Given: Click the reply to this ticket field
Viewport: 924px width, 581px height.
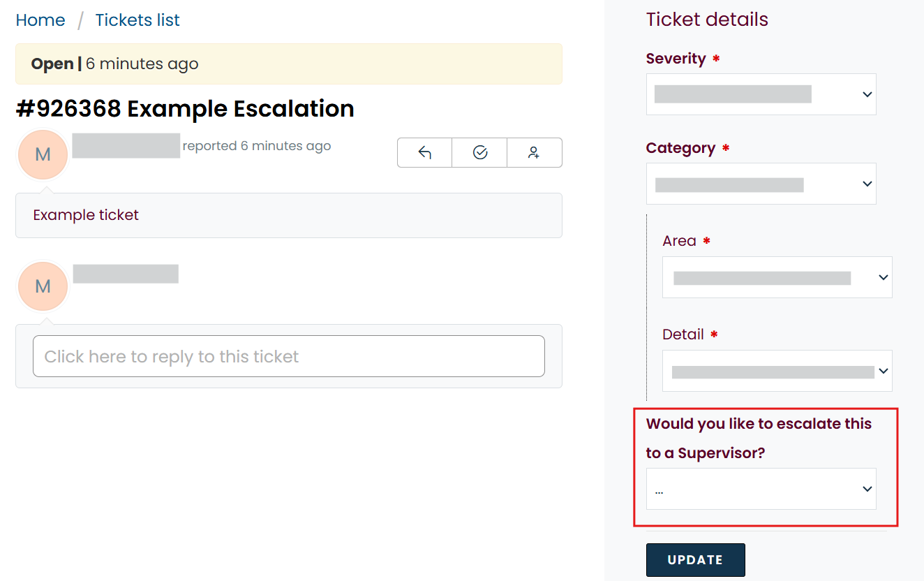Looking at the screenshot, I should [288, 356].
